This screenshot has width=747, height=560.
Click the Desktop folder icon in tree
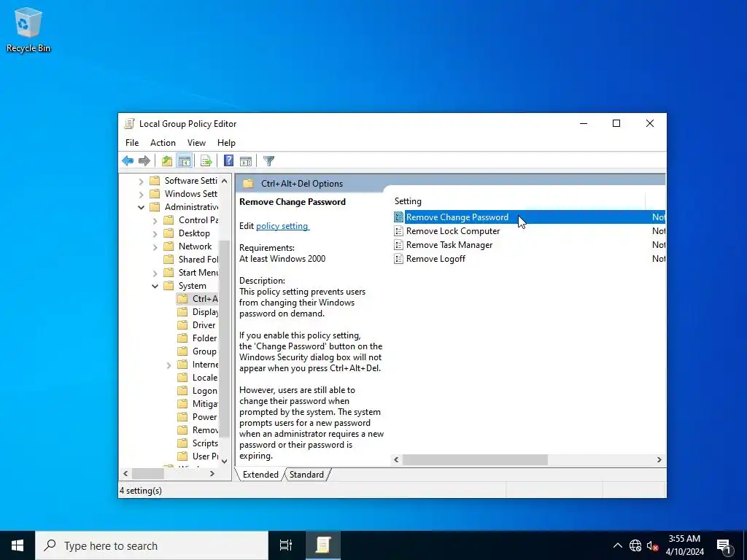pos(169,233)
